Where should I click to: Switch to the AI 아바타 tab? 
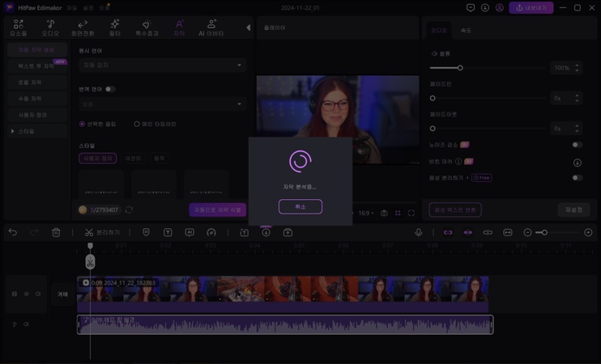click(211, 28)
